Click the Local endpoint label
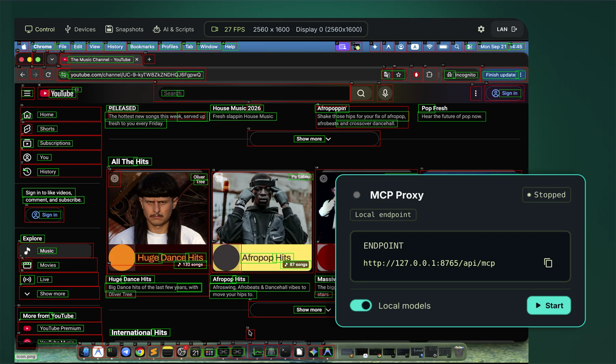Viewport: 616px width, 364px height. (x=383, y=214)
